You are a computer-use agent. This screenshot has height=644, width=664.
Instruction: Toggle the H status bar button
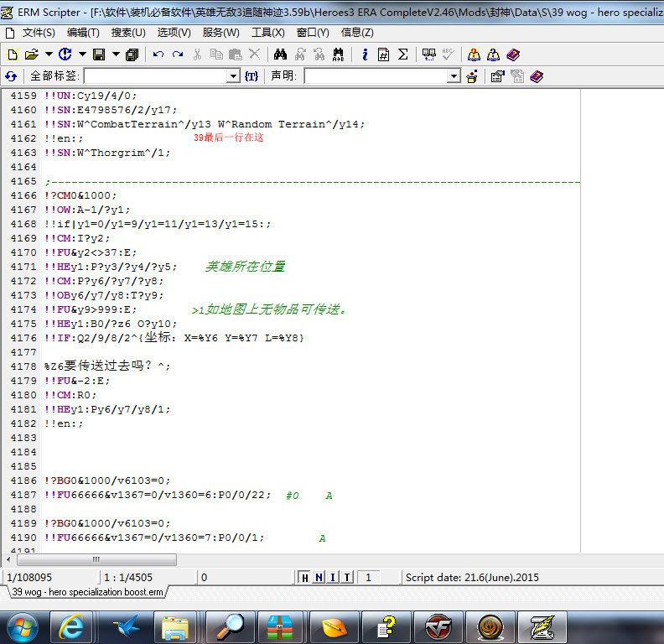click(x=304, y=578)
